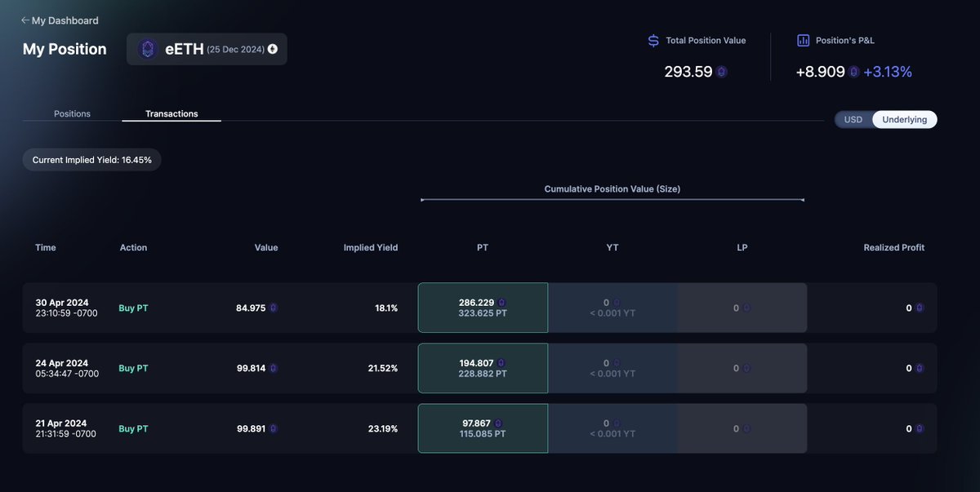Click the Cumulative Position Value (Size) label

tap(612, 188)
